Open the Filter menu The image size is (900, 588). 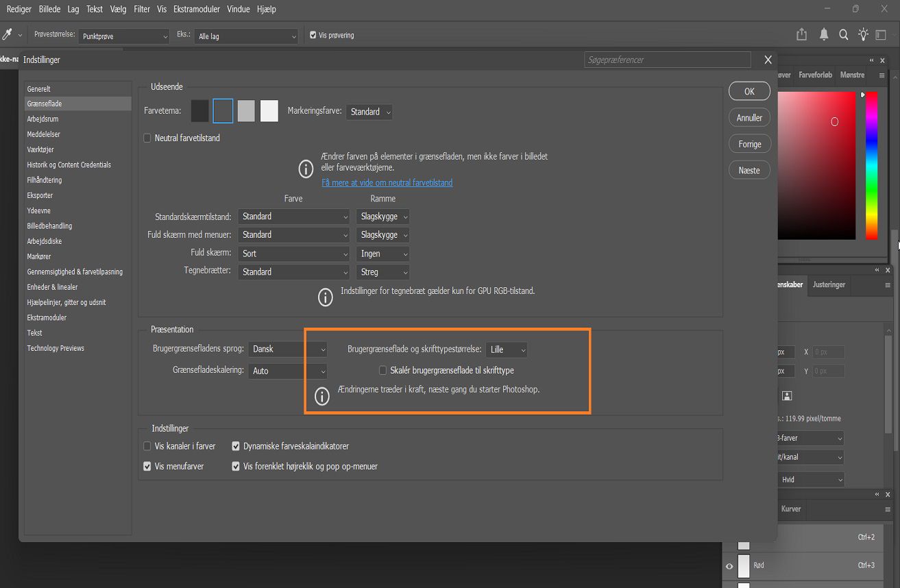pyautogui.click(x=141, y=9)
